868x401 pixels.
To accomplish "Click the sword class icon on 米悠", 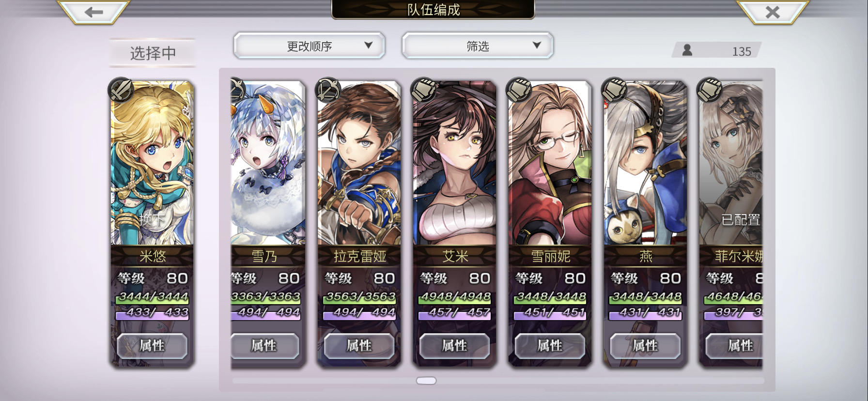I will point(121,90).
